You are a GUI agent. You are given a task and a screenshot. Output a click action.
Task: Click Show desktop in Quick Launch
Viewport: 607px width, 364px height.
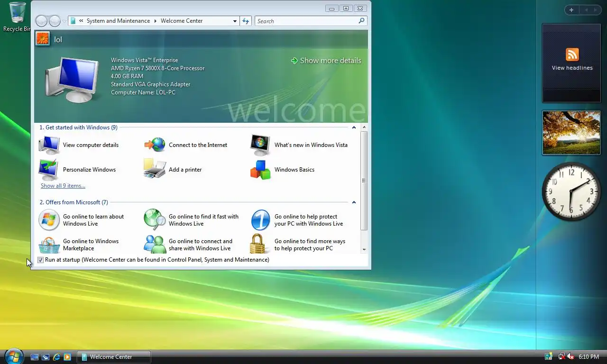tap(35, 357)
